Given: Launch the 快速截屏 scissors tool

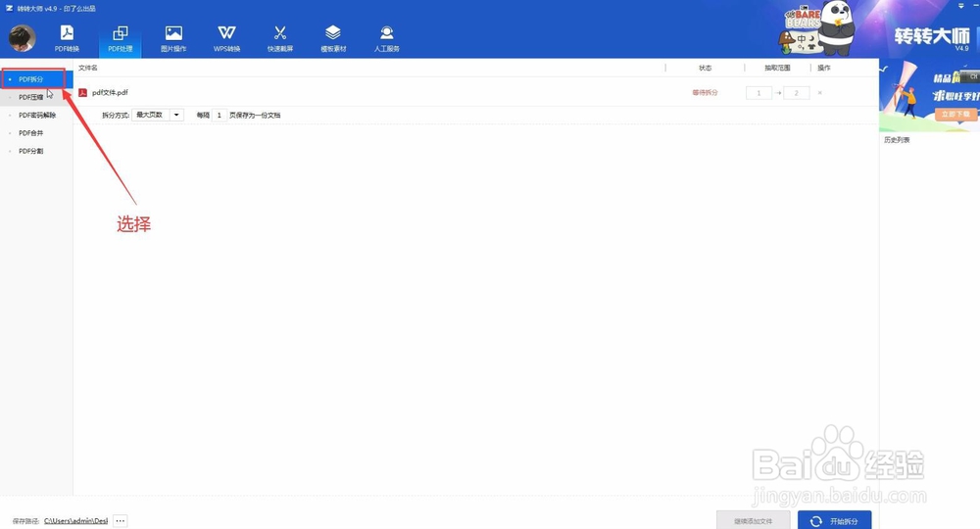Looking at the screenshot, I should pyautogui.click(x=280, y=38).
